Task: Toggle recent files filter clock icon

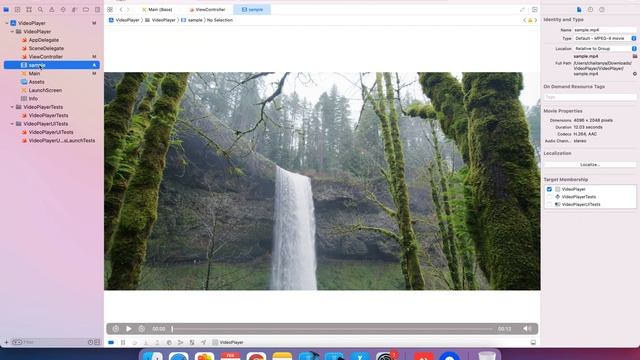Action: 90,342
